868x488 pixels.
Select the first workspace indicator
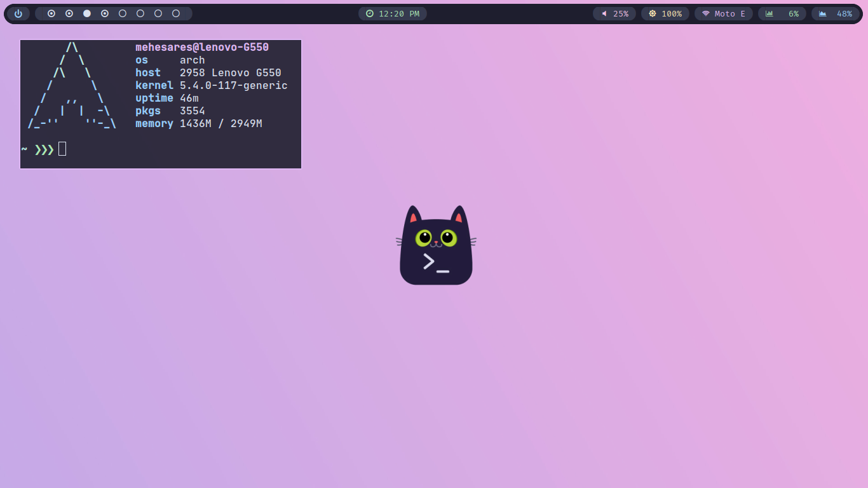(51, 13)
